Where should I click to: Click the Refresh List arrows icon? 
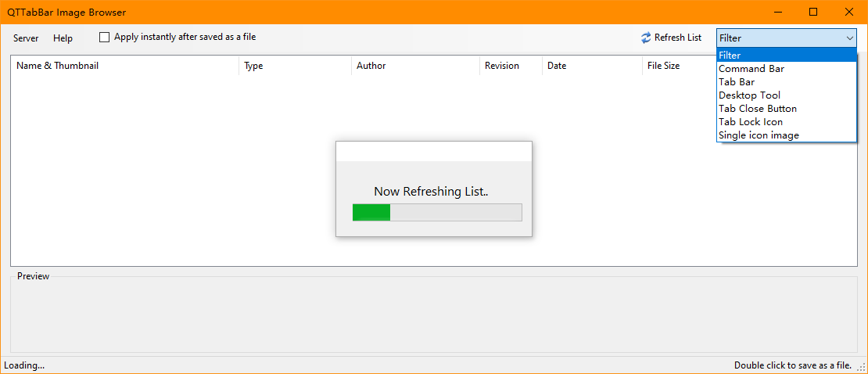(x=646, y=38)
